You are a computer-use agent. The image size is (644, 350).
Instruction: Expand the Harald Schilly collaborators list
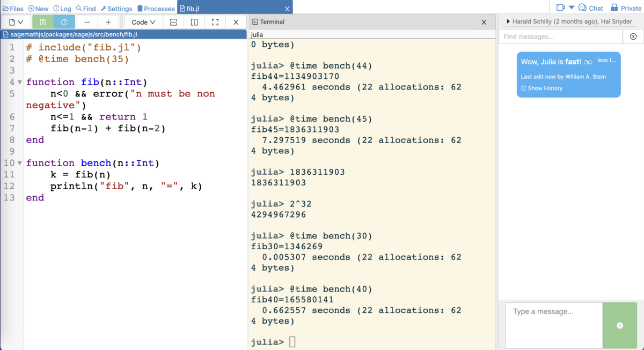coord(509,22)
